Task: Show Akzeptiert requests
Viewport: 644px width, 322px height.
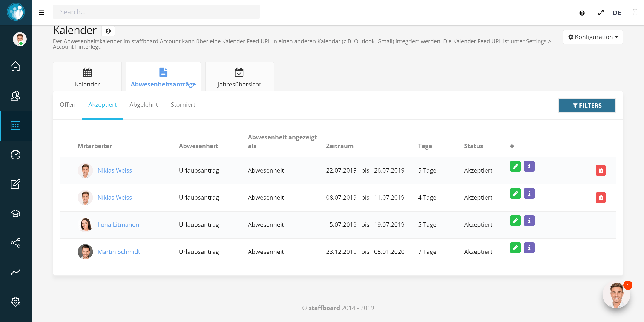Action: 103,104
